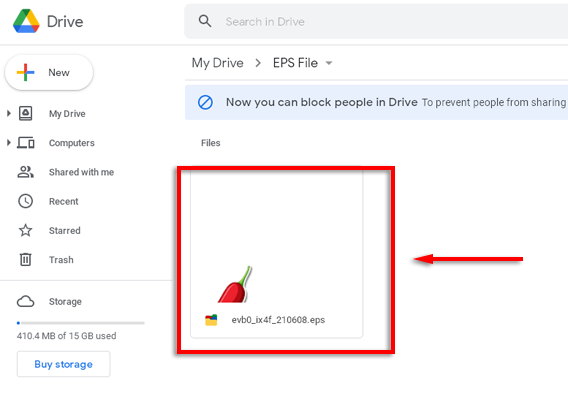Focus the Search in Drive field
The width and height of the screenshot is (568, 398).
[x=376, y=21]
